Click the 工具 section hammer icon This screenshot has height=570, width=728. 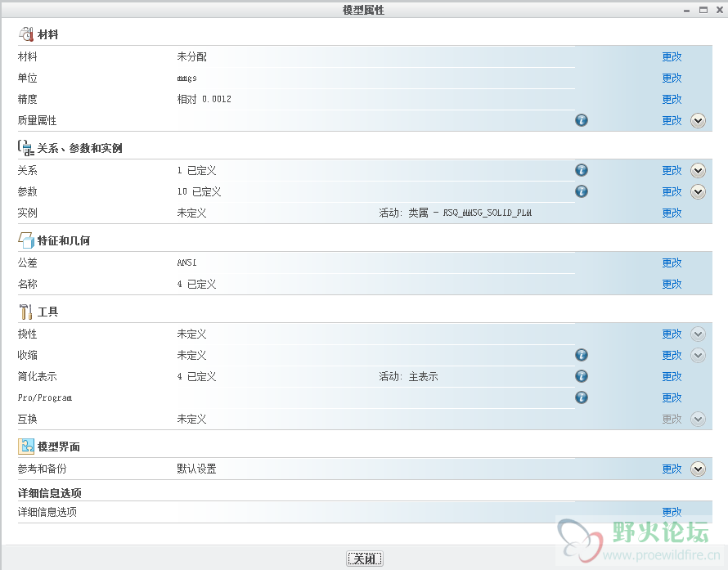coord(26,312)
